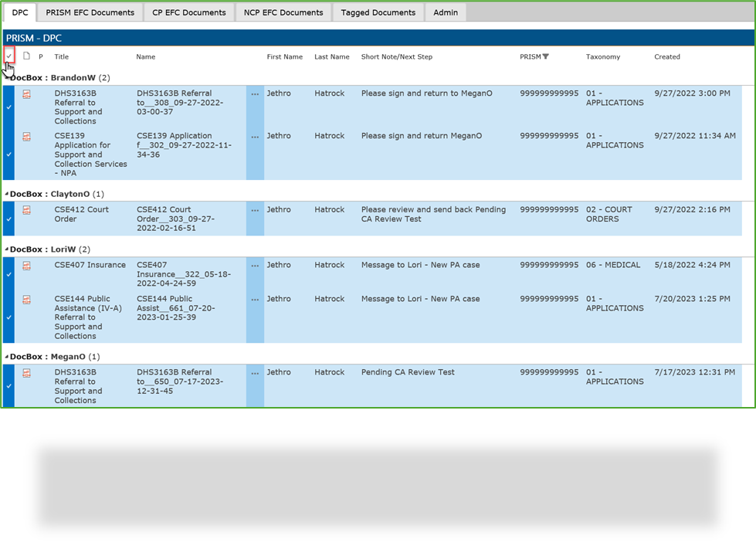756x546 pixels.
Task: Toggle the select-all checkbox in the header
Action: [9, 56]
